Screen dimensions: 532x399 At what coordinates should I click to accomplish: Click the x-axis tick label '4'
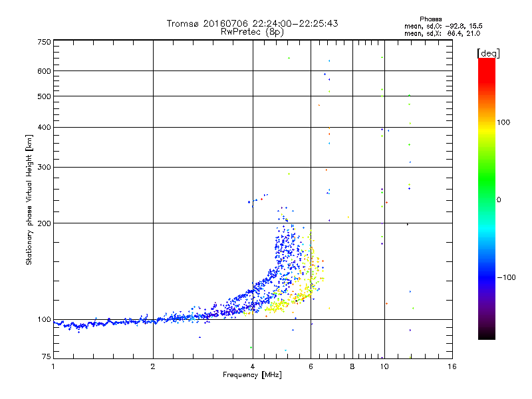[x=253, y=366]
